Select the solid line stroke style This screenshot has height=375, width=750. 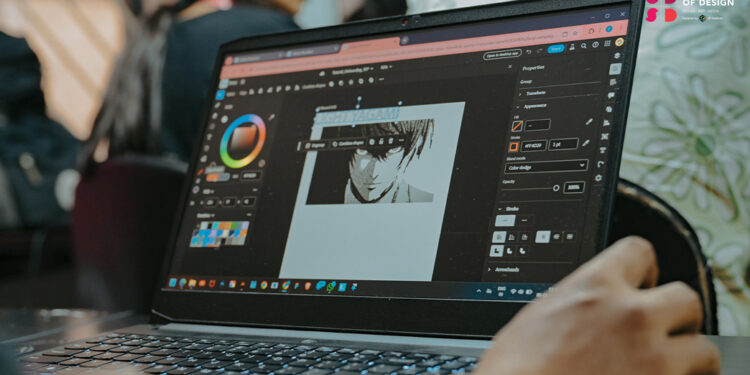pos(505,221)
